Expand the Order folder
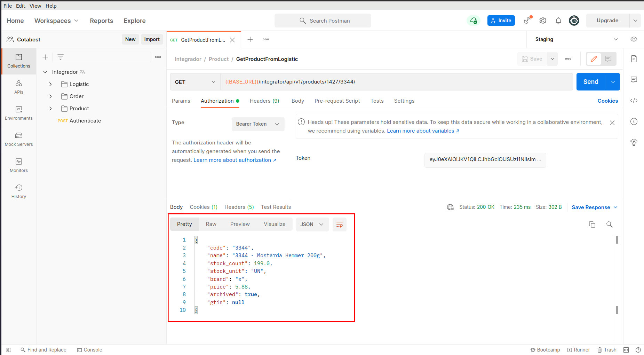The height and width of the screenshot is (355, 644). coord(50,96)
